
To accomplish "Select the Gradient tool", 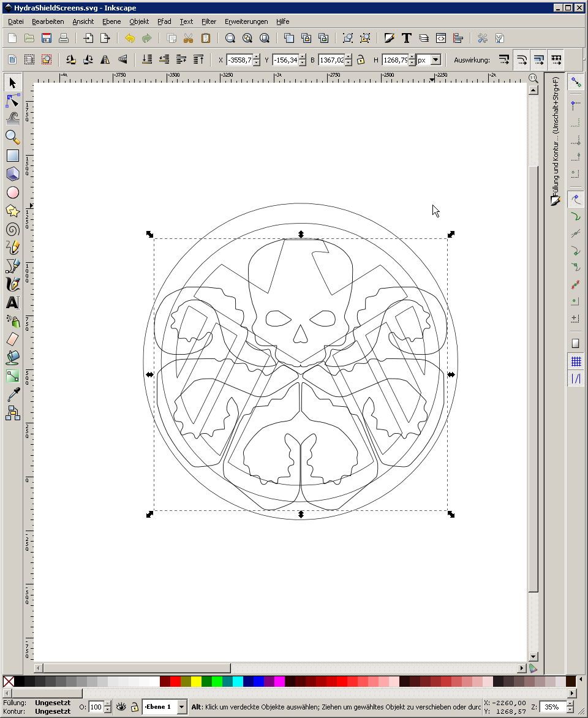I will [12, 376].
